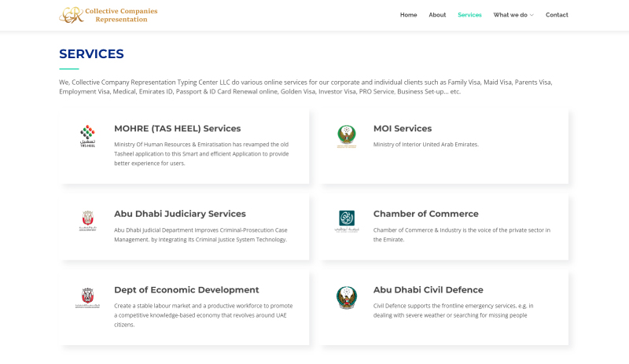Click text starting 'Civil Defence supports the frontline'
Screen dimensions: 629x364
(454, 311)
